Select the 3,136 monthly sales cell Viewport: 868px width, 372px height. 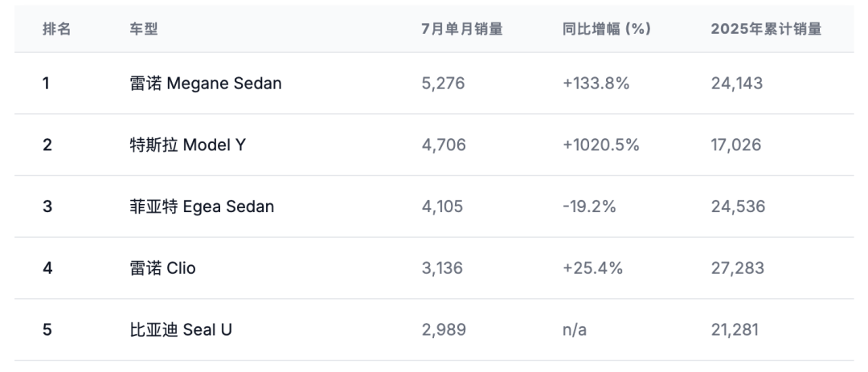click(x=442, y=268)
